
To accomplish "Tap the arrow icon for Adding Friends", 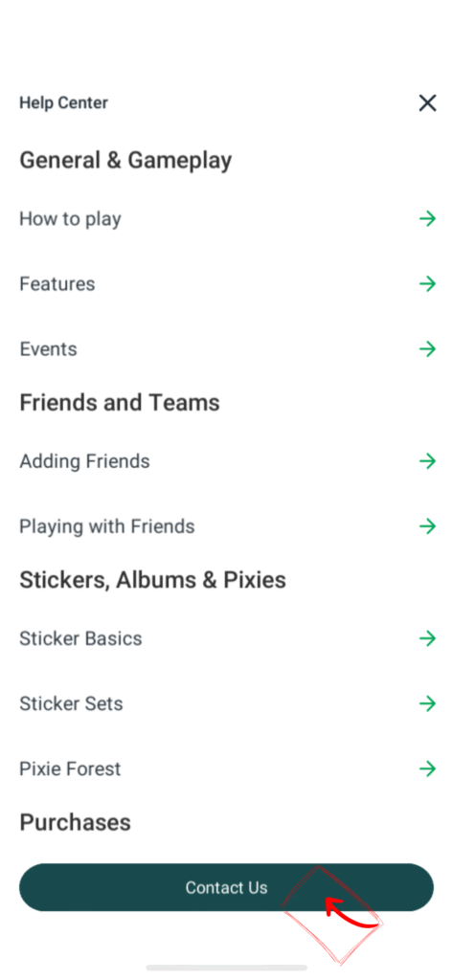I will click(x=427, y=461).
